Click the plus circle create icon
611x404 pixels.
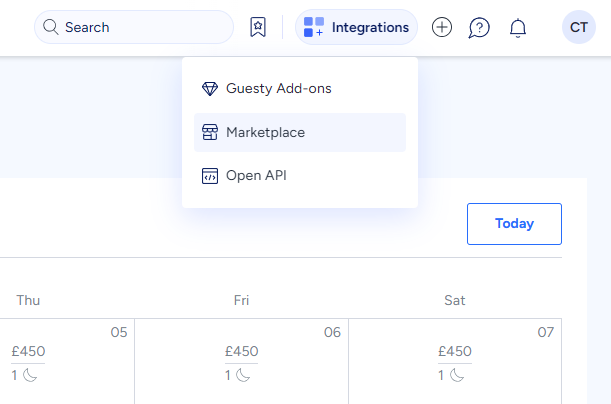coord(442,27)
